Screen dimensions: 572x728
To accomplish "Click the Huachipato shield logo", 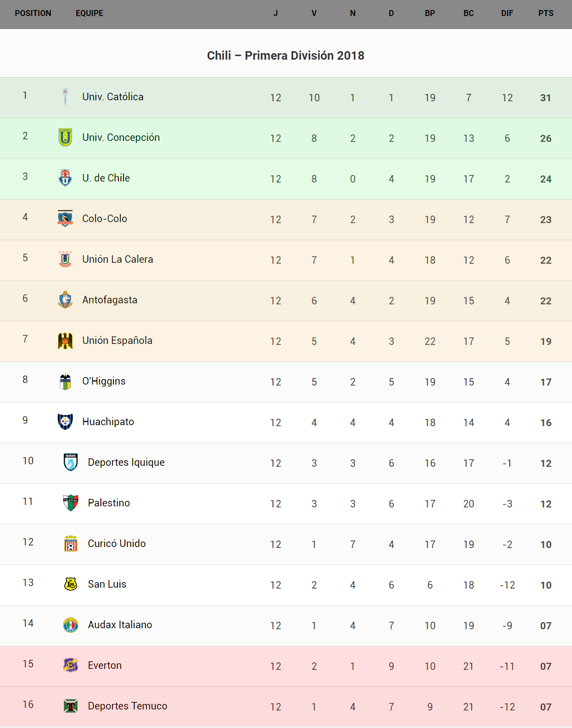I will tap(65, 422).
